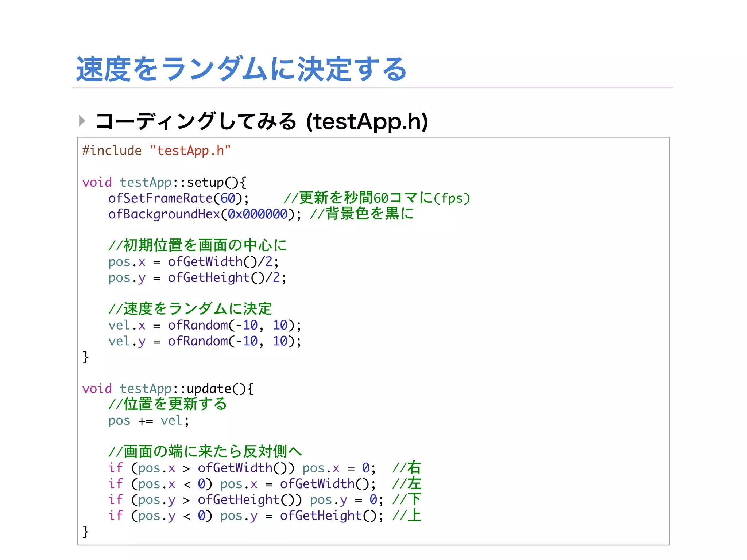Screen dimensions: 747x560
Task: Click the line pos += vel;
Action: pos(149,421)
